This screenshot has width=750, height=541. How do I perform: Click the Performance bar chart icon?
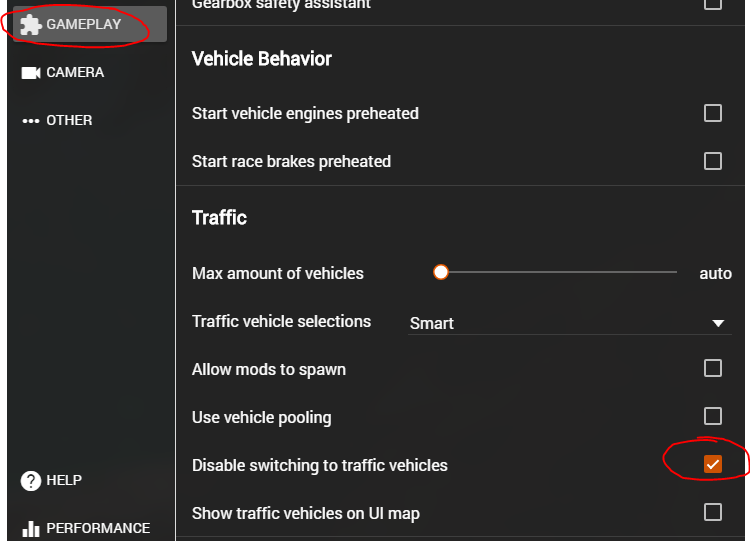31,529
